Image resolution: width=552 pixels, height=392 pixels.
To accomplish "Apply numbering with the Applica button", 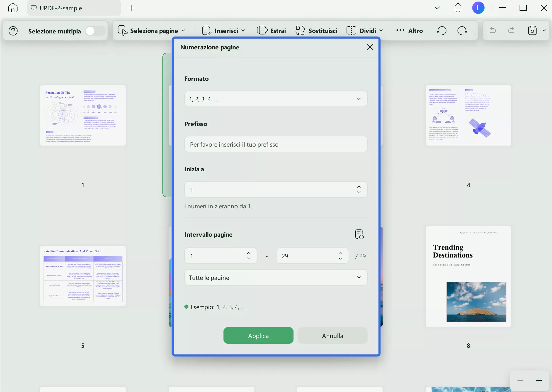I will (x=258, y=335).
